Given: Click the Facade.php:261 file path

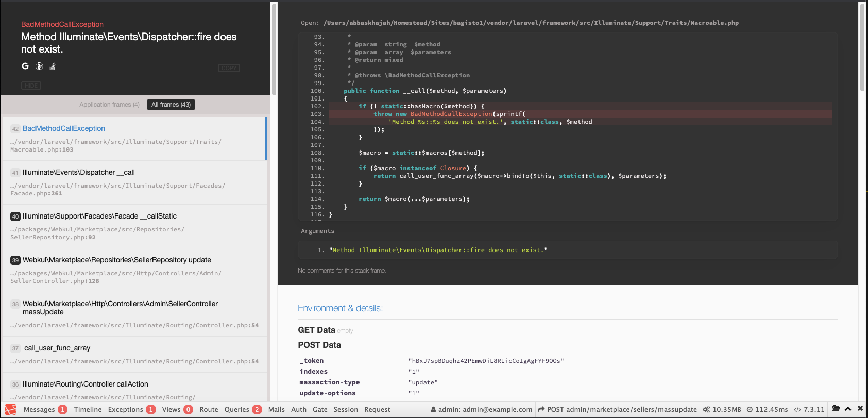Looking at the screenshot, I should [x=117, y=190].
